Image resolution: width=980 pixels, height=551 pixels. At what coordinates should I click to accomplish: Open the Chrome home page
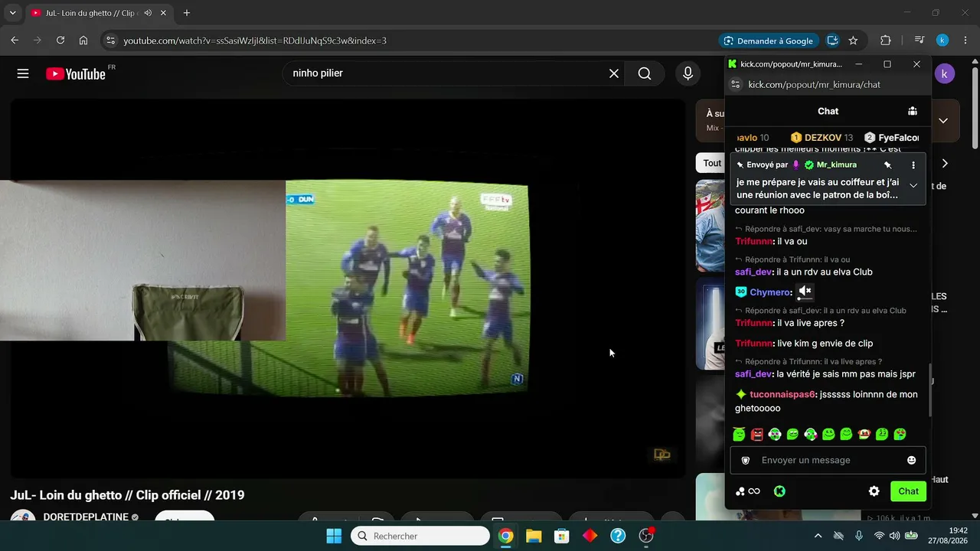click(x=83, y=41)
